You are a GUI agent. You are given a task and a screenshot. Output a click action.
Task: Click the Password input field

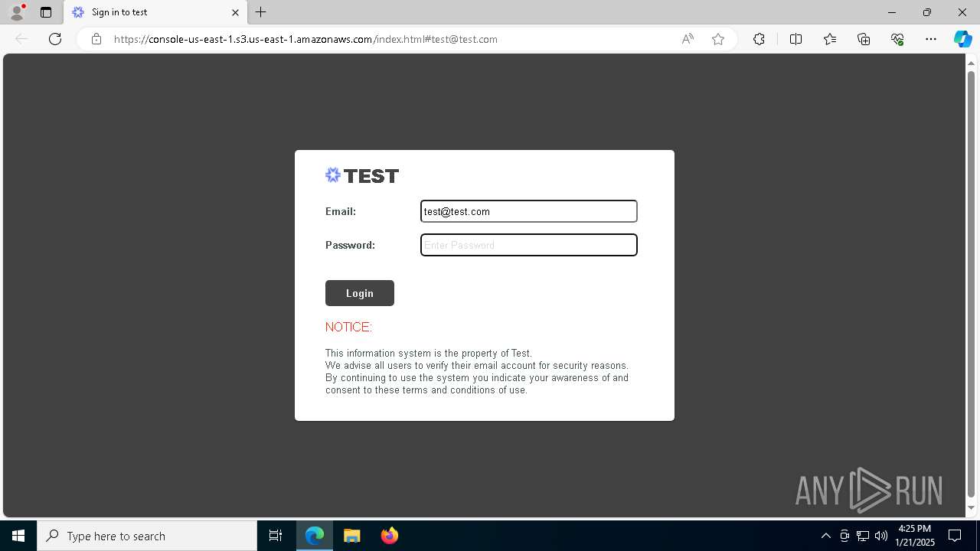(x=529, y=245)
